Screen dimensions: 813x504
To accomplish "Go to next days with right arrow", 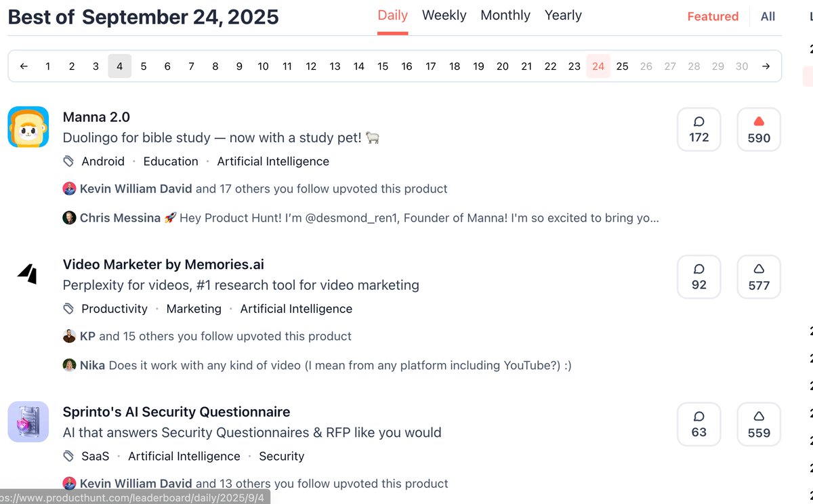I will 766,66.
